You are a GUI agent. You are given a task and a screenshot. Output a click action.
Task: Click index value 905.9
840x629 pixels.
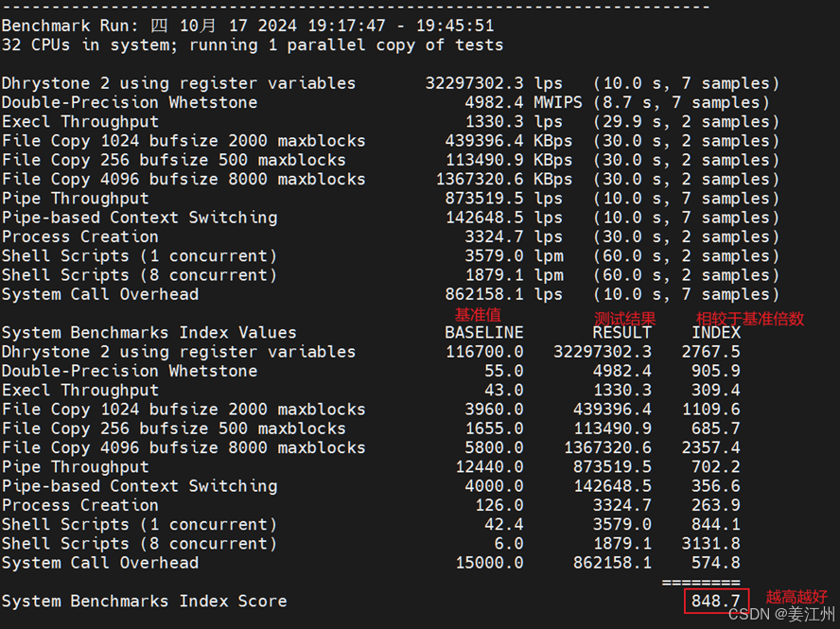716,372
